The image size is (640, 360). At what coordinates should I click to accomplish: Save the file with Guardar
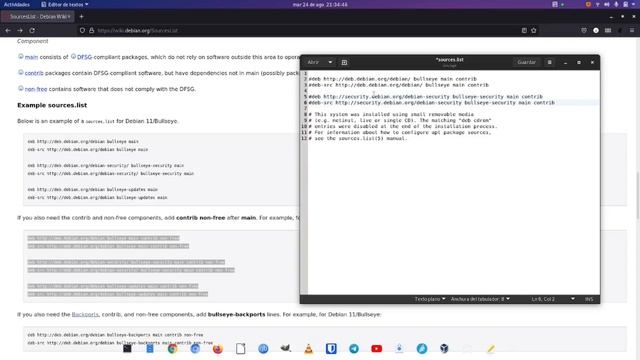pyautogui.click(x=527, y=62)
